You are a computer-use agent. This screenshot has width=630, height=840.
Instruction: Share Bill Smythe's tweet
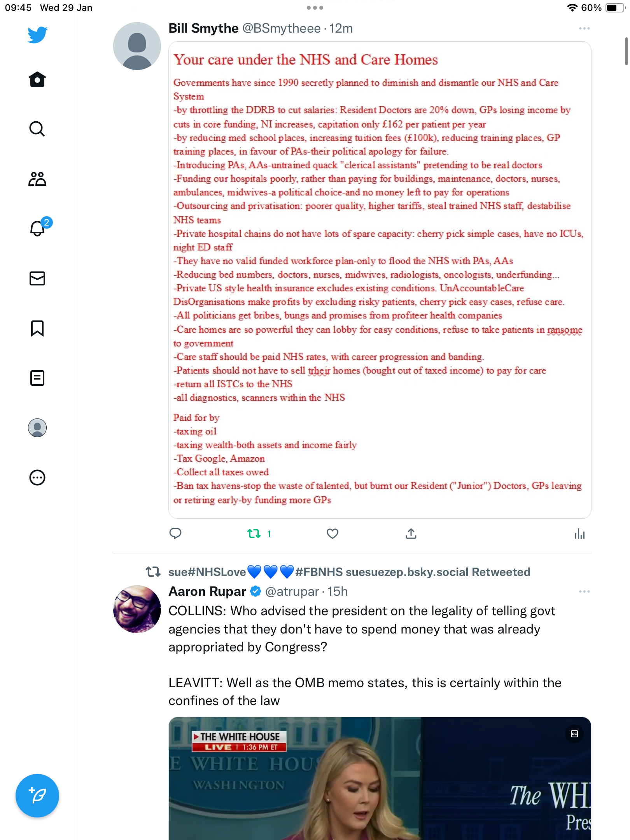point(411,534)
